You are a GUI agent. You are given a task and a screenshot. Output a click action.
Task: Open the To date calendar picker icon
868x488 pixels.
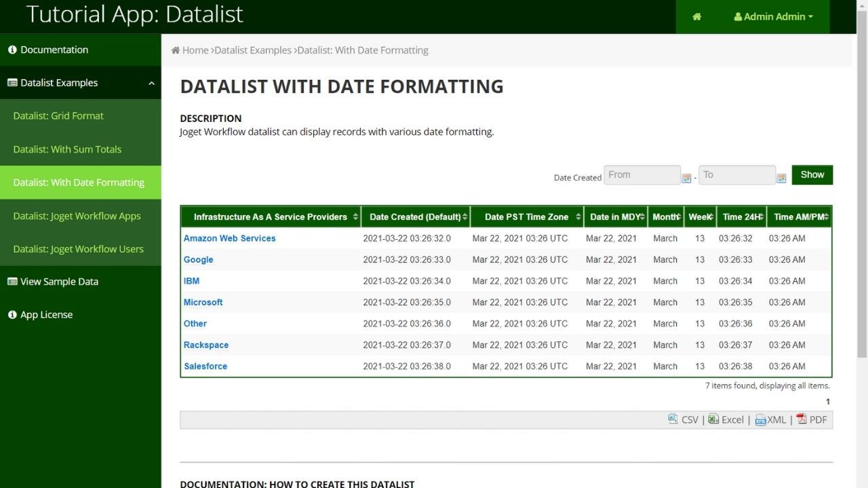(781, 178)
